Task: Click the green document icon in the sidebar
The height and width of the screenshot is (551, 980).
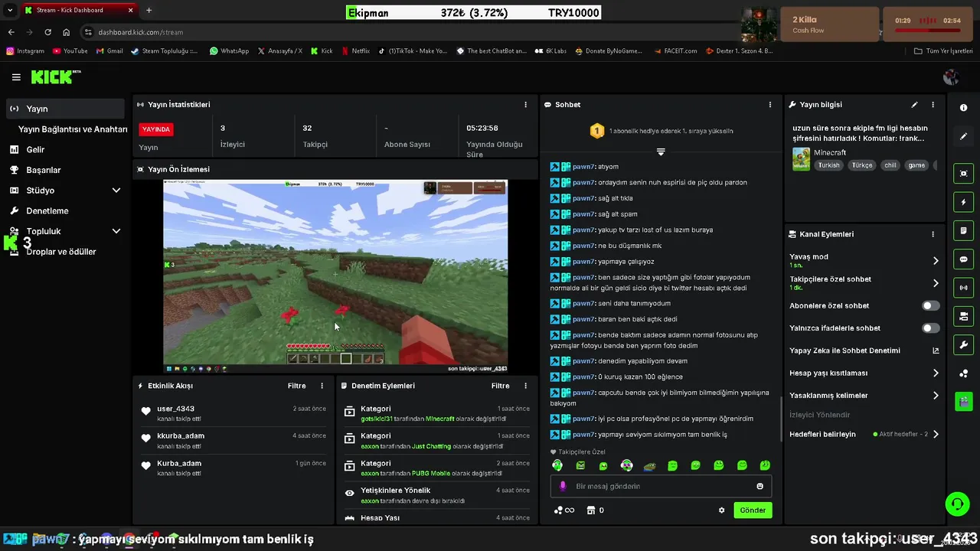Action: pyautogui.click(x=963, y=230)
